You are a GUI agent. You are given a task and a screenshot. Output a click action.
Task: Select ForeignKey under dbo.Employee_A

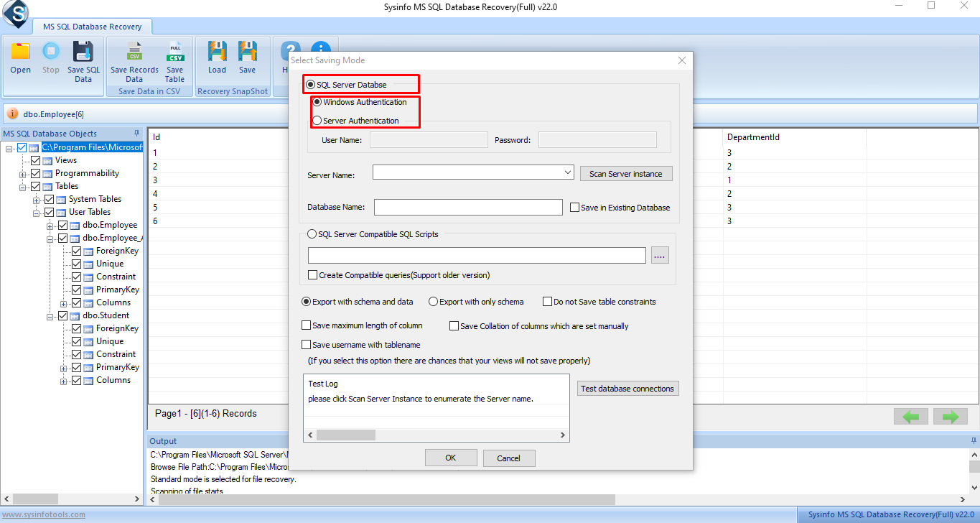click(118, 251)
